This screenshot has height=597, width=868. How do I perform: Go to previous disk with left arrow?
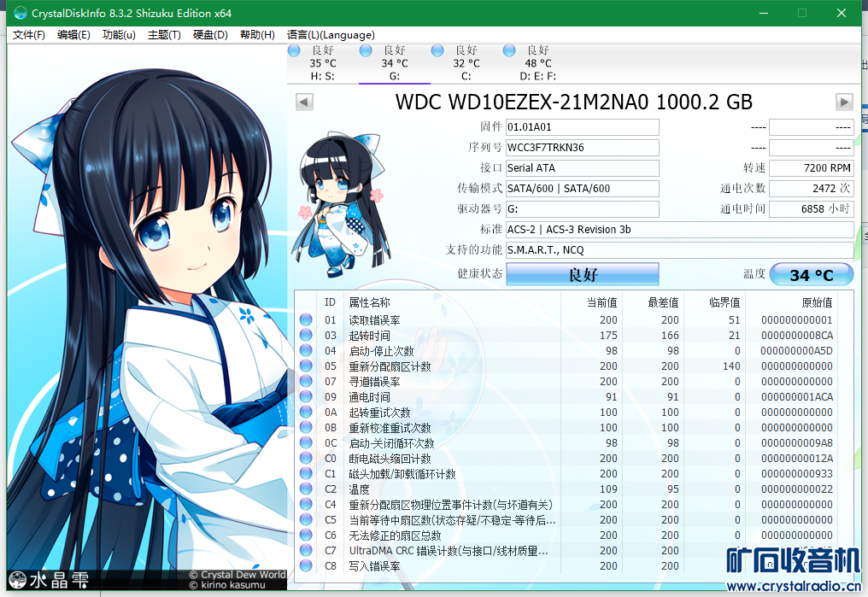pyautogui.click(x=304, y=102)
